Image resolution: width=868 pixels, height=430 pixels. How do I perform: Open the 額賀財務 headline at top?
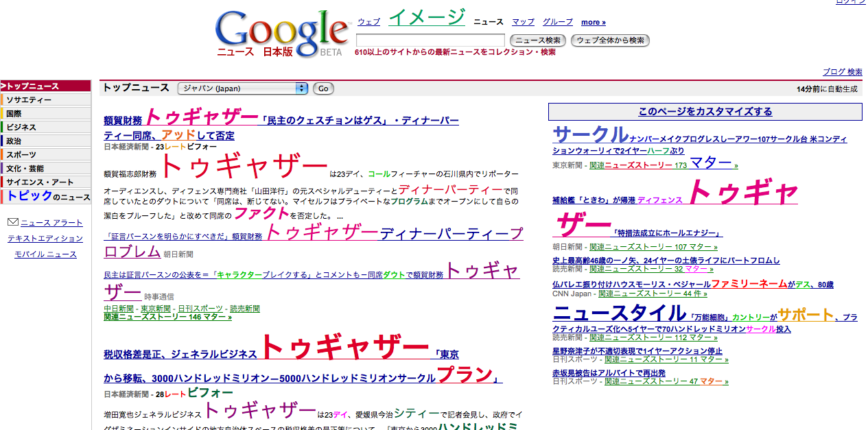click(281, 124)
